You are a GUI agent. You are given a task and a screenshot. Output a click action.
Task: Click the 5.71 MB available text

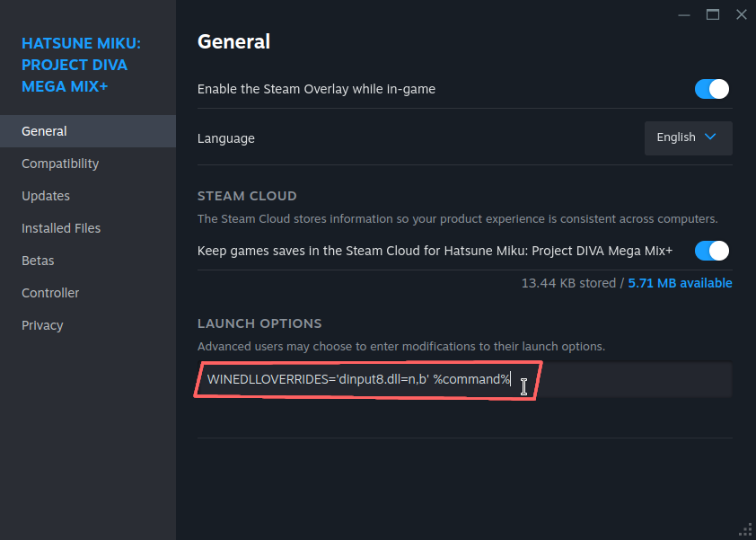tap(680, 283)
